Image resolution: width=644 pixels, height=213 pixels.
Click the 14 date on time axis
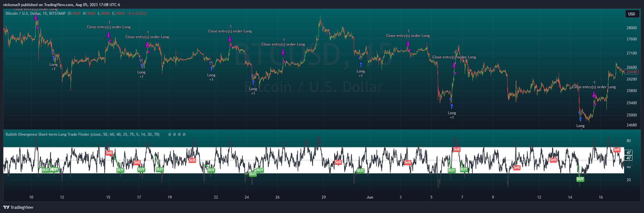click(x=570, y=197)
